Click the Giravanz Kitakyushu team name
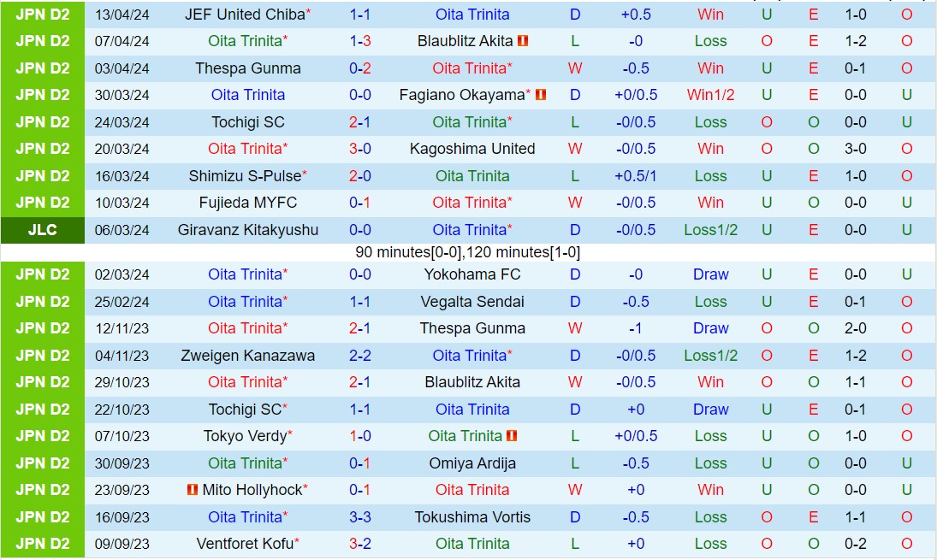 pos(248,230)
